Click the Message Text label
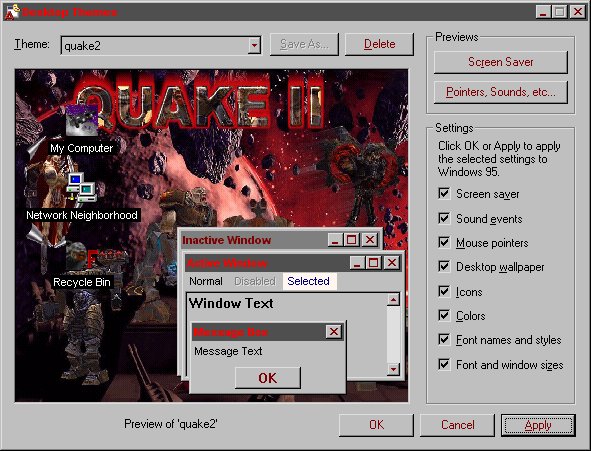The height and width of the screenshot is (451, 591). click(228, 351)
